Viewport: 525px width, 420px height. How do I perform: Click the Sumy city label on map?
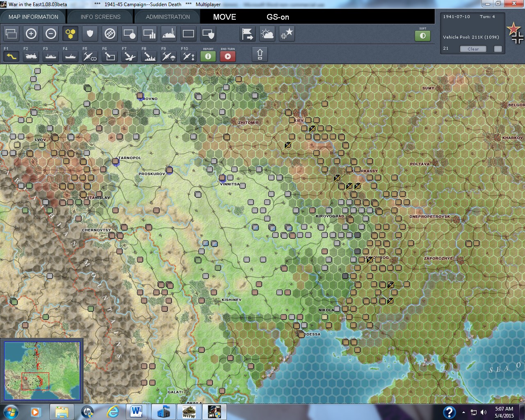point(428,88)
